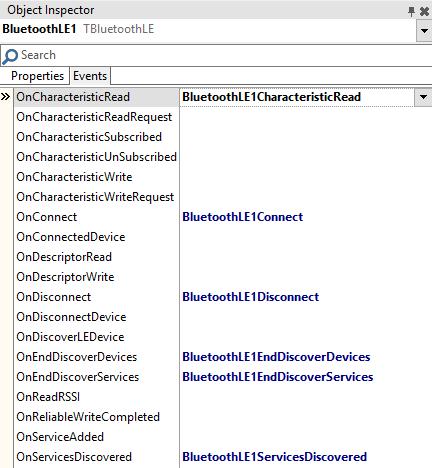This screenshot has height=468, width=432.
Task: Click the BluetoothLE1ServicesDiscovered handler value
Action: pos(274,457)
